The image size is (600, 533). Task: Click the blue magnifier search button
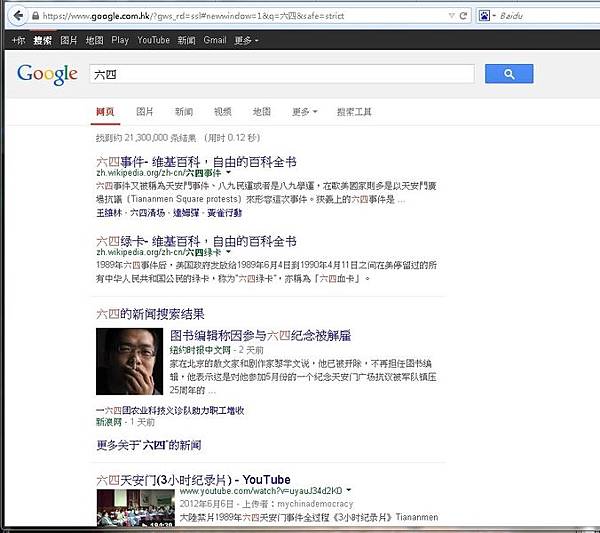(x=509, y=74)
